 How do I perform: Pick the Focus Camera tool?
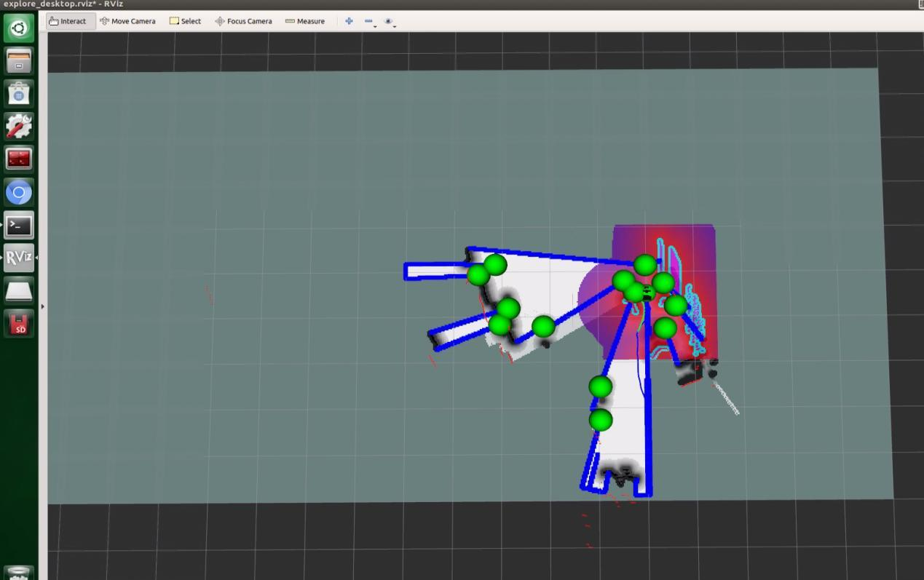coord(243,21)
